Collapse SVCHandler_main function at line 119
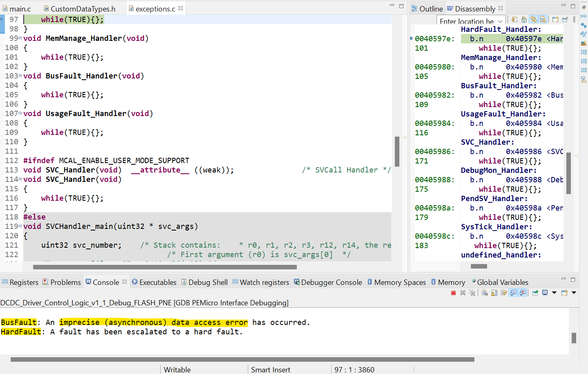The height and width of the screenshot is (374, 588). (20, 226)
